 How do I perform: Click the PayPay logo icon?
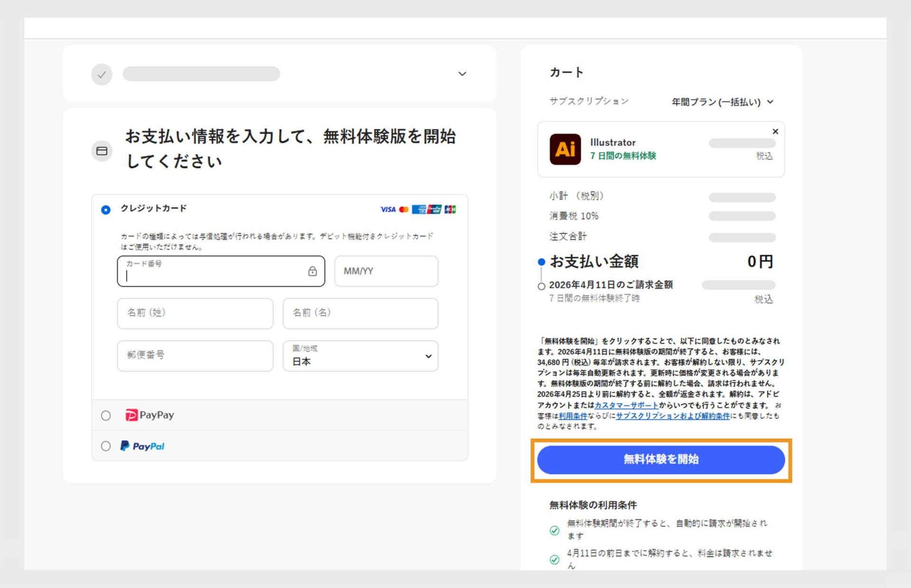click(131, 415)
